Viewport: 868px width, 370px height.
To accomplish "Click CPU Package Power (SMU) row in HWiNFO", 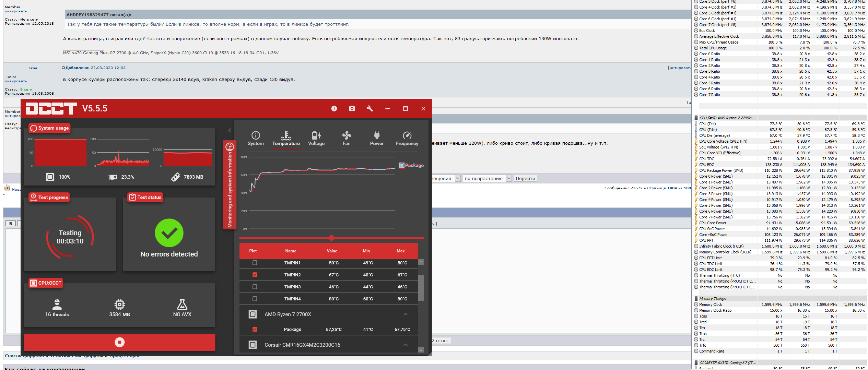I will (x=779, y=170).
